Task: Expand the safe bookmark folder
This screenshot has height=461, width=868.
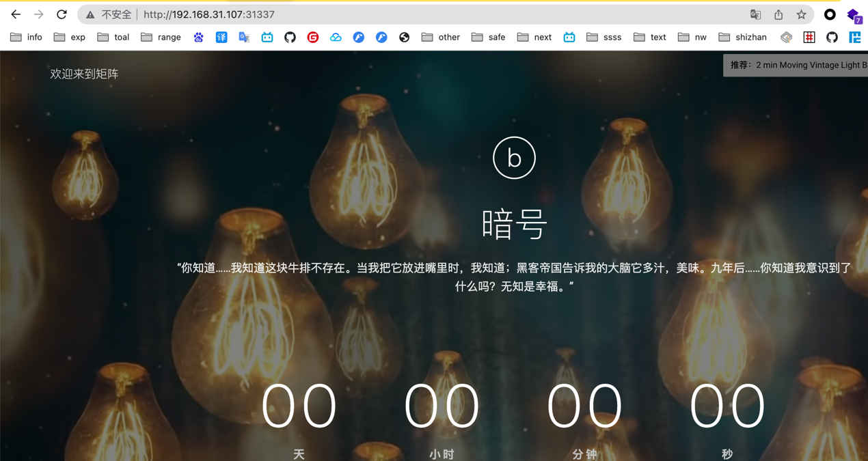Action: tap(489, 38)
